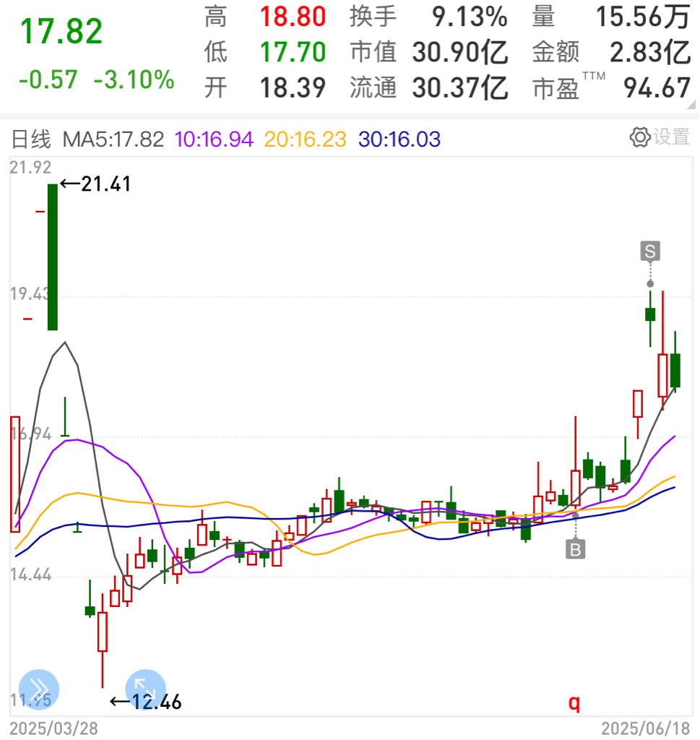700x740 pixels.
Task: Open the 设置 gear icon
Action: coord(640,138)
